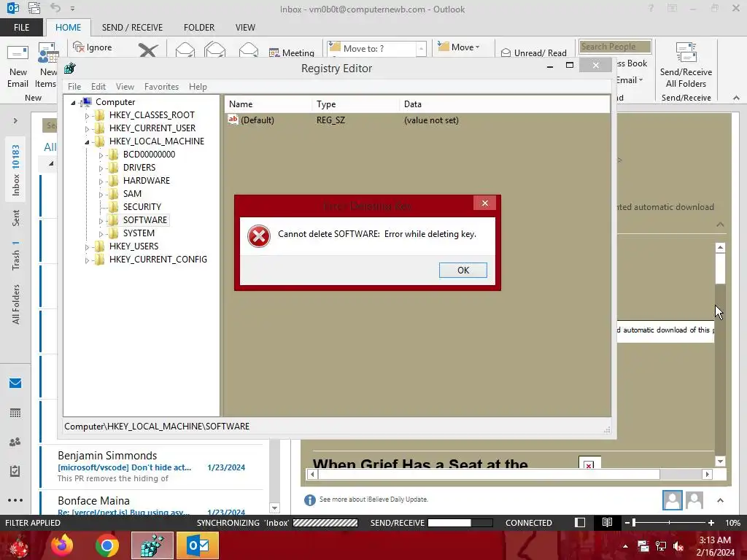This screenshot has height=560, width=747.
Task: Select the (Default) registry value
Action: coord(258,120)
